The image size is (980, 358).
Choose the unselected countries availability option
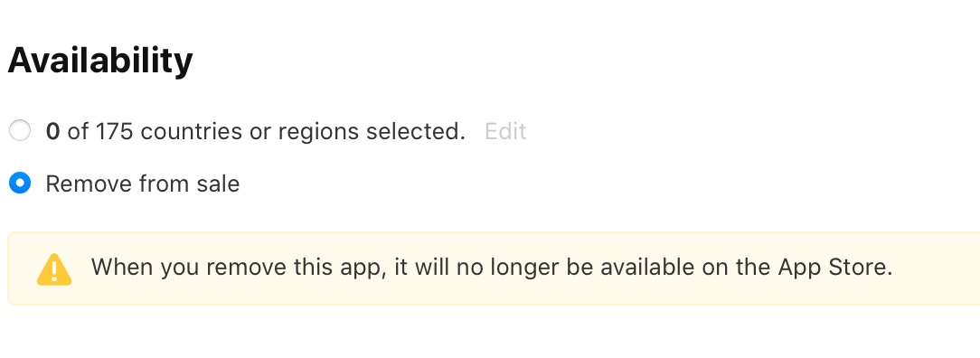20,131
